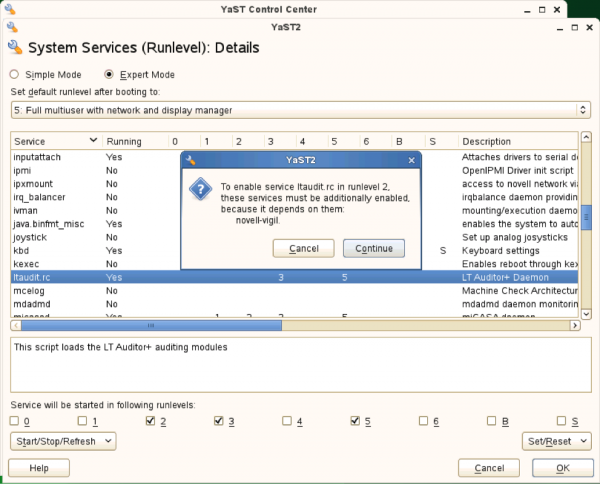600x484 pixels.
Task: Minimize the YaST Control Center window
Action: point(527,10)
